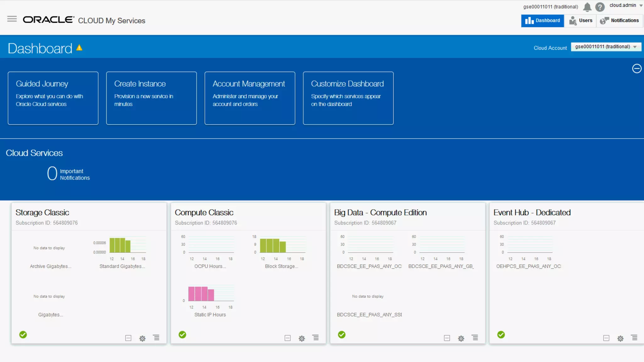This screenshot has height=362, width=644.
Task: Click the notification bell icon
Action: click(587, 7)
